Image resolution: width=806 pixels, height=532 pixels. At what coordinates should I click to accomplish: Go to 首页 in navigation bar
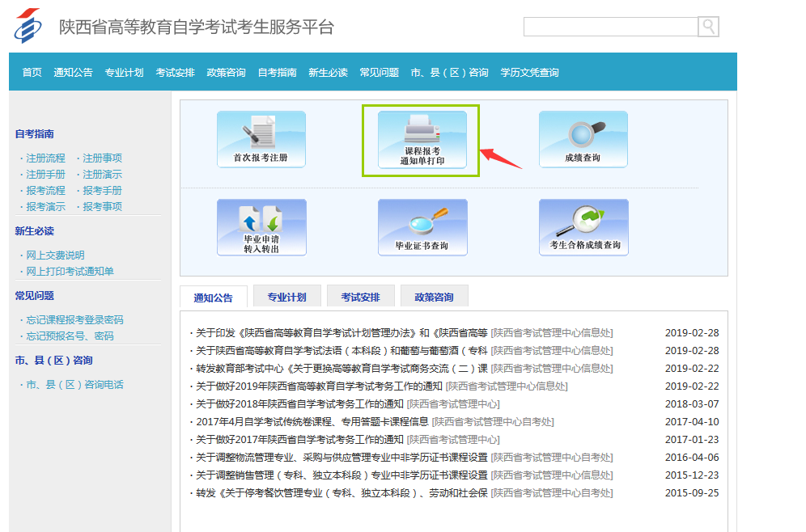click(32, 73)
